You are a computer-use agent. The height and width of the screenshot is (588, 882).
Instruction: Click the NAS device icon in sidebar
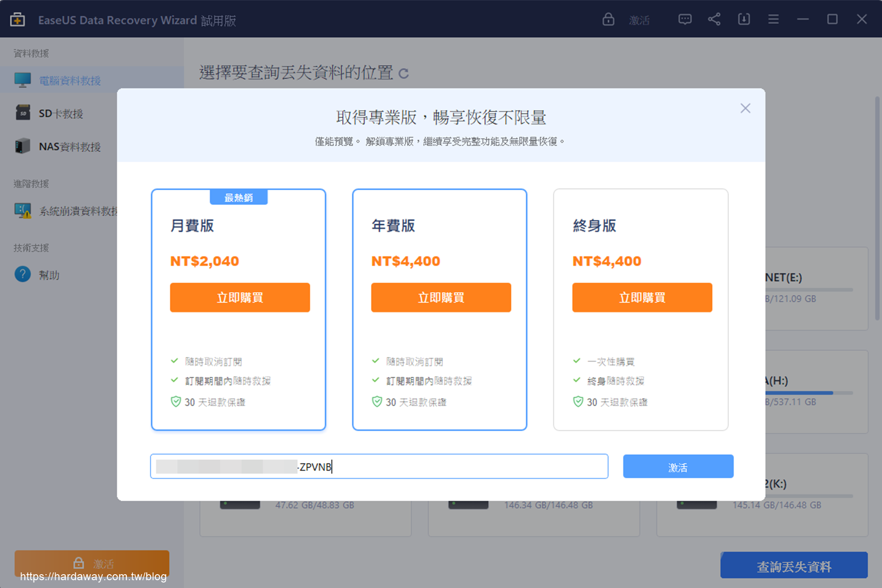click(x=23, y=146)
